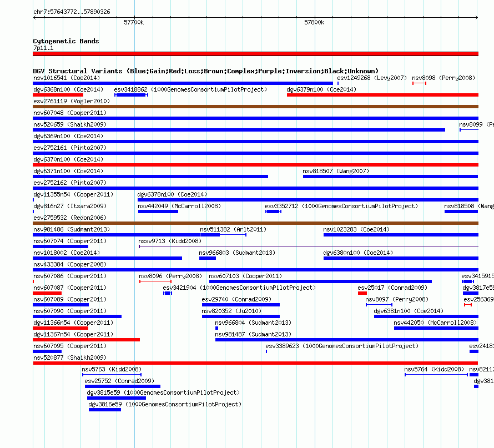Screen dimensions: 494x448
Task: Click nsv607089 (Cooper2011) label
Action: point(70,299)
